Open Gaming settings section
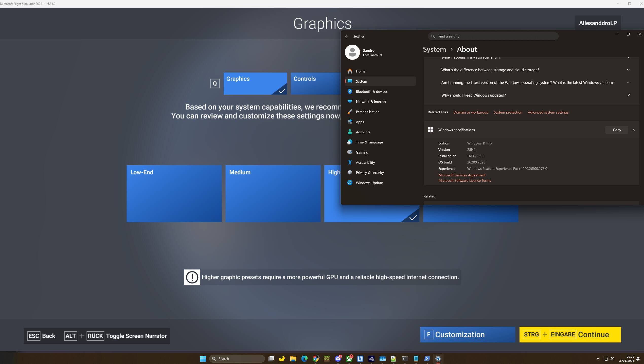This screenshot has height=364, width=644. (x=362, y=152)
